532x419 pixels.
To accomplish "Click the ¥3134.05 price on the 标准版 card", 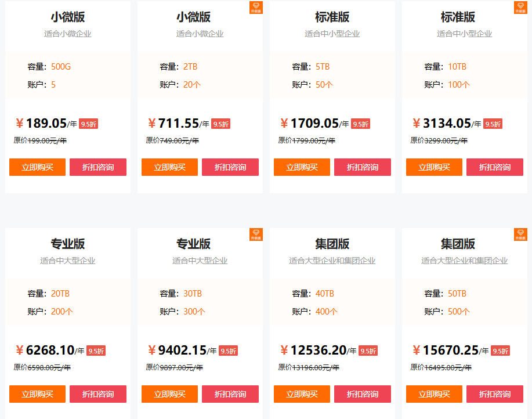I will pos(447,123).
